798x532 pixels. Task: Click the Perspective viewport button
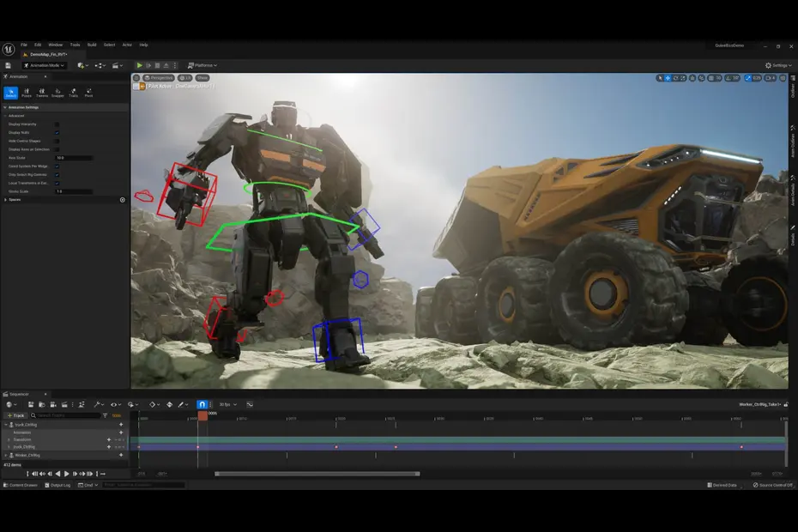pyautogui.click(x=159, y=78)
